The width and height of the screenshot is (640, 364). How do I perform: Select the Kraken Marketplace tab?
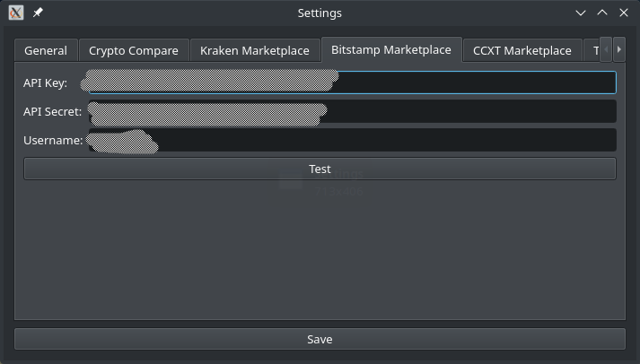coord(255,50)
